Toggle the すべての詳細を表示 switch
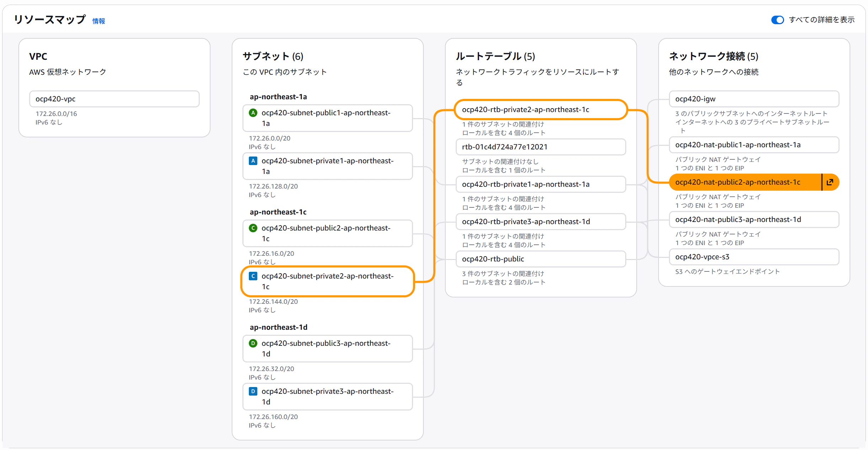 777,20
